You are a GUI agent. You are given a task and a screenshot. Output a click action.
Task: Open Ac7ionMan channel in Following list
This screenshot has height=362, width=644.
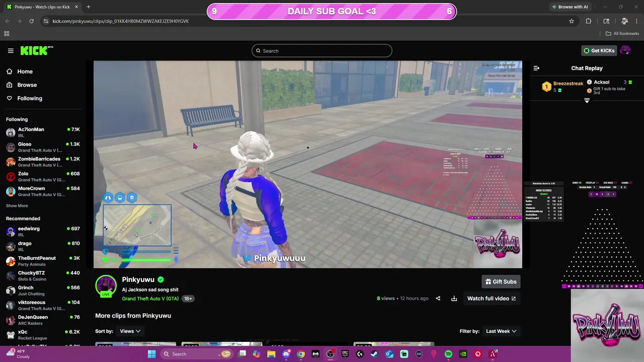[43, 133]
